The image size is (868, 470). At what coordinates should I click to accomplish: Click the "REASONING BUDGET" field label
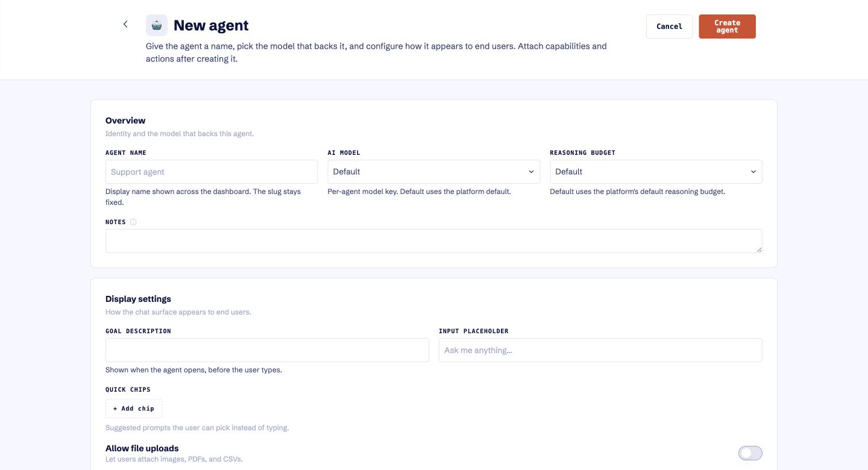[x=583, y=152]
